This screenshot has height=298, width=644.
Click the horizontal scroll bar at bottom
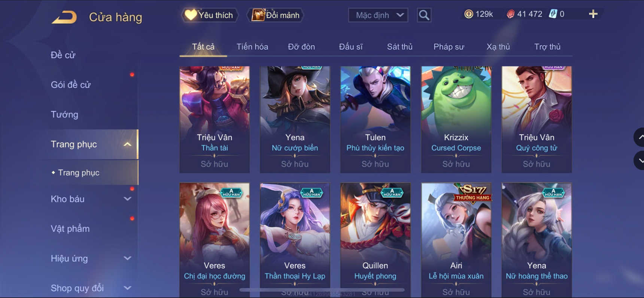322,290
